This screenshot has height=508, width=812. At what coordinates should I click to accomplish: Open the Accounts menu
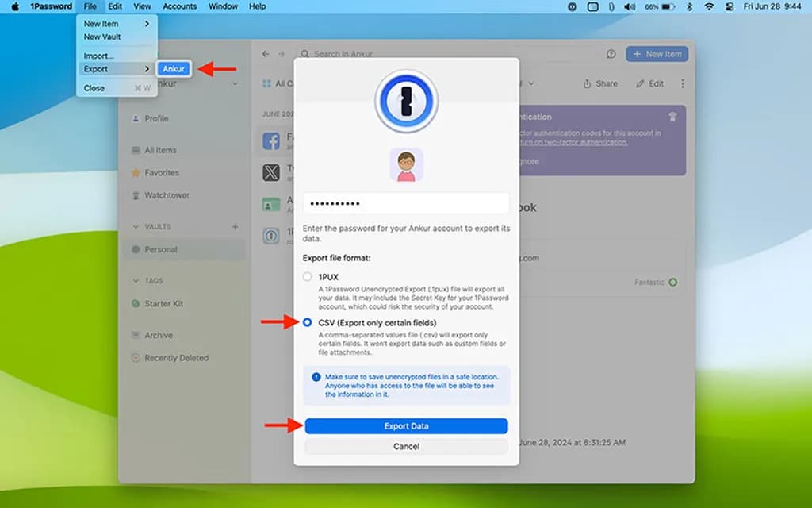179,6
